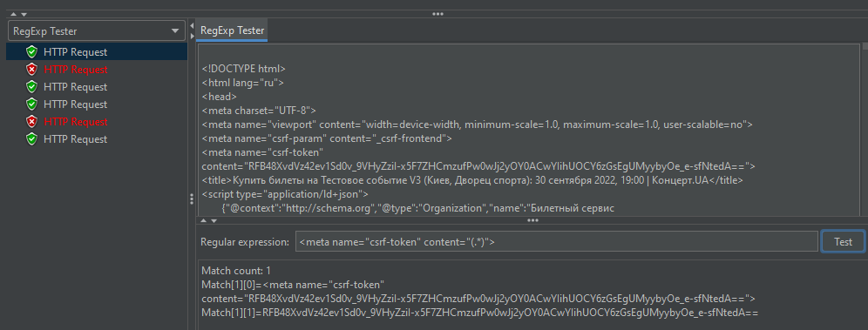Click the csrf-param '_csrf-frontend' meta line

click(327, 138)
